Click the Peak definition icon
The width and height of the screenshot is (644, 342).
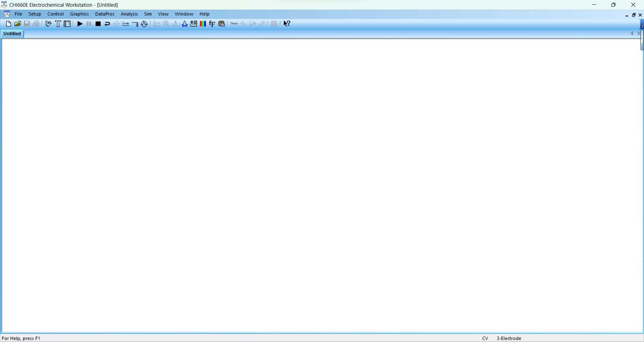[x=185, y=24]
